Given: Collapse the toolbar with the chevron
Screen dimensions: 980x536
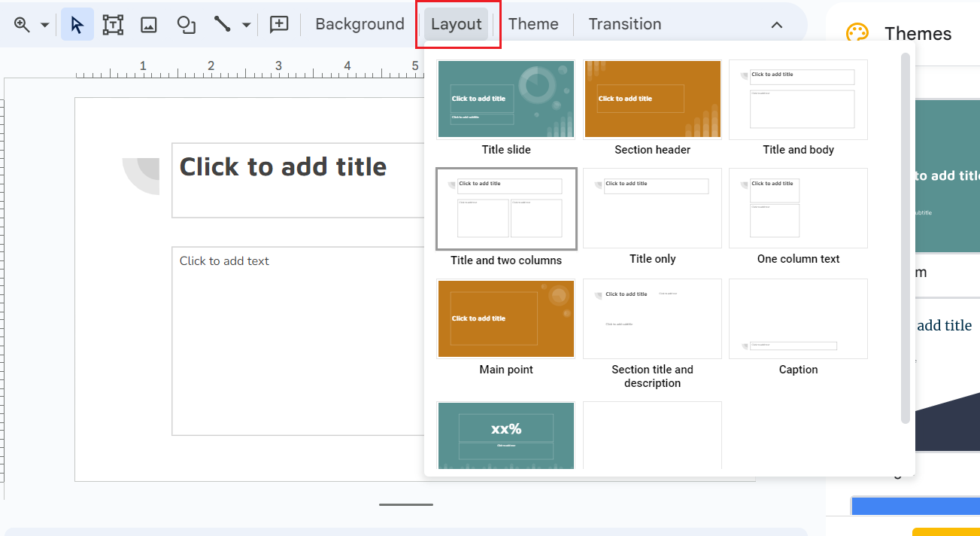Looking at the screenshot, I should coord(776,23).
